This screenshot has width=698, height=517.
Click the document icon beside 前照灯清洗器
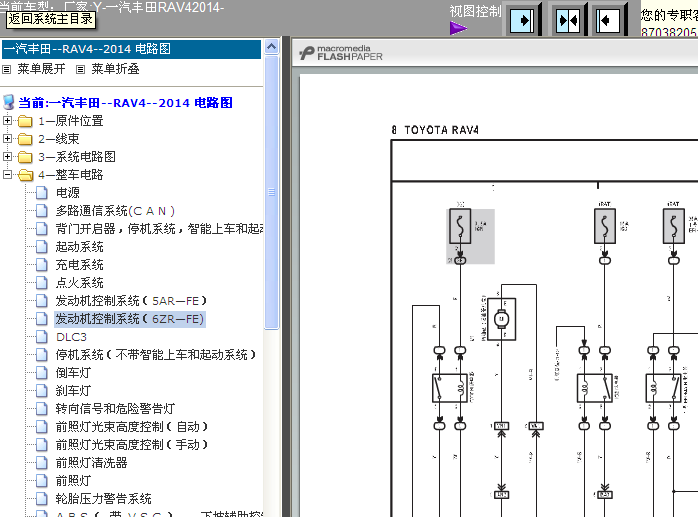[41, 463]
